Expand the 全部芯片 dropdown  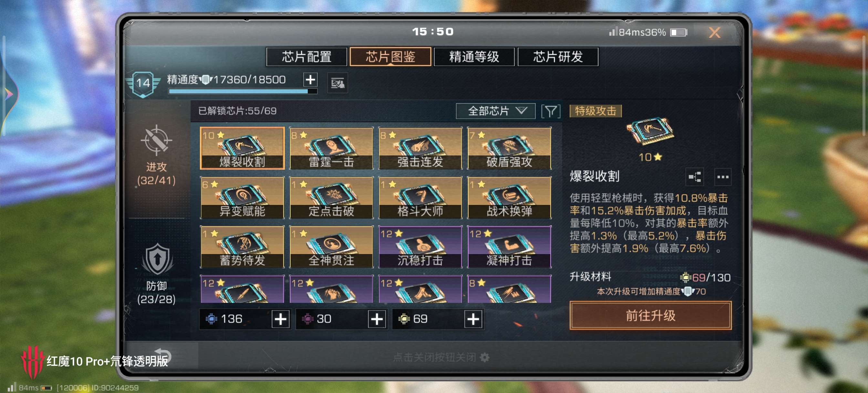pos(495,111)
